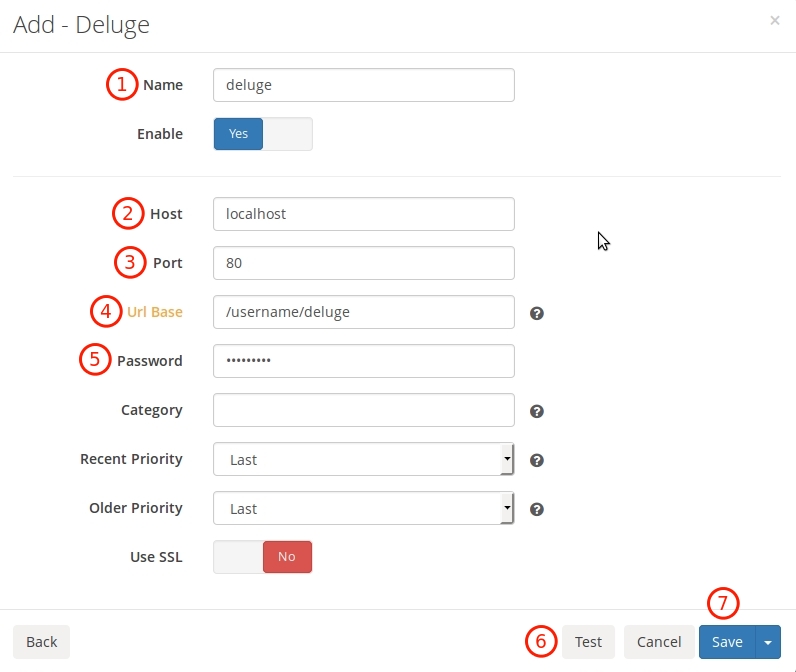Turn on the Use SSL switch
This screenshot has width=796, height=672.
coord(263,557)
